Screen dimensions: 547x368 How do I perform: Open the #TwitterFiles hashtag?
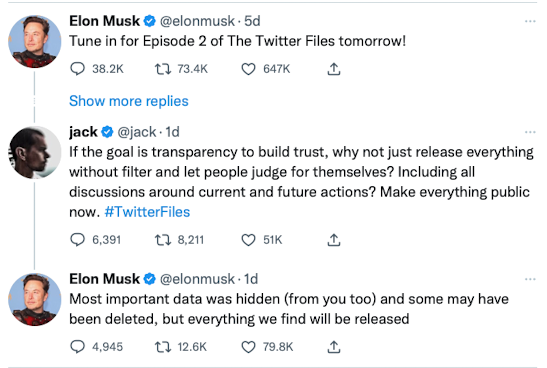147,212
